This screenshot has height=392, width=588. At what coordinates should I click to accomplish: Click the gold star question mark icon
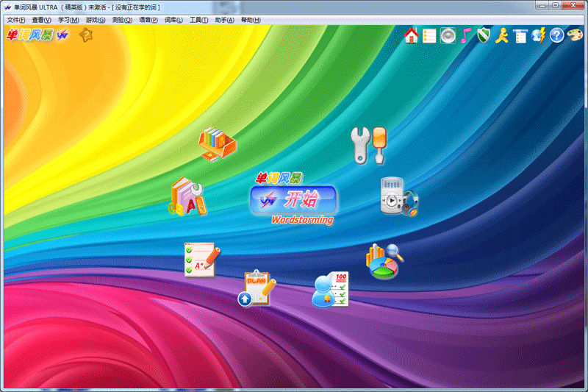tap(86, 35)
